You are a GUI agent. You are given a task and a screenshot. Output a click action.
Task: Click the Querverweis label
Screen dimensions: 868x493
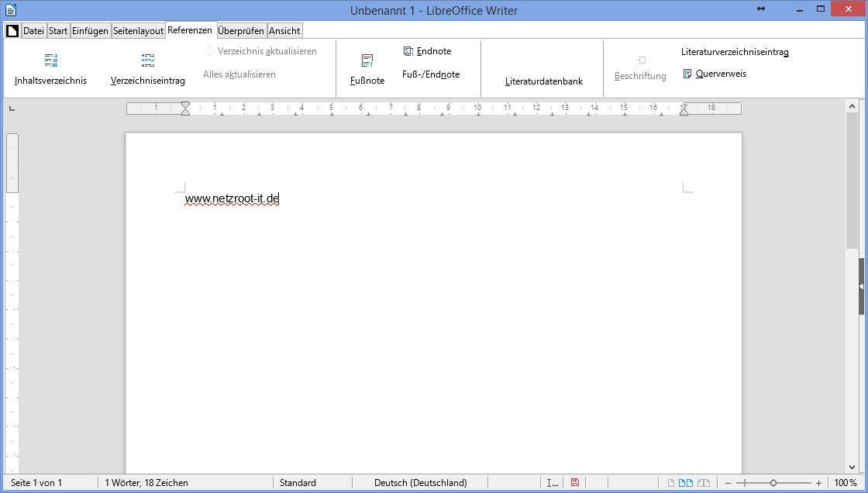(721, 74)
